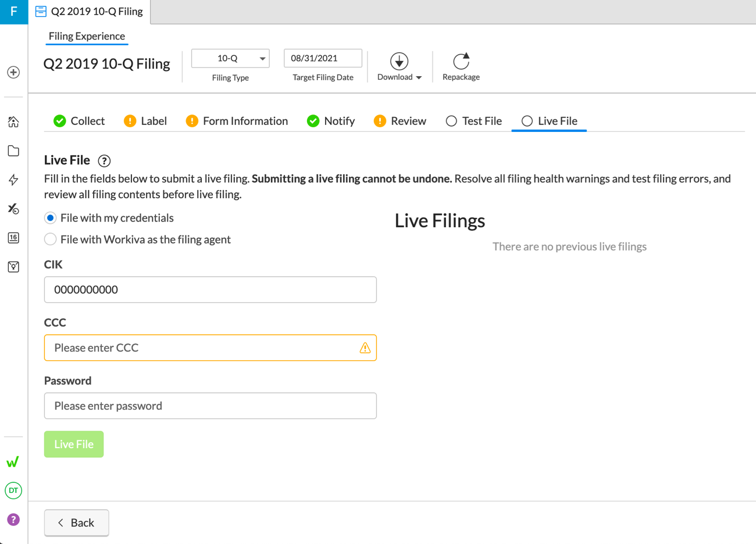Viewport: 756px width, 544px height.
Task: Switch to the Test File step tab
Action: coord(474,121)
